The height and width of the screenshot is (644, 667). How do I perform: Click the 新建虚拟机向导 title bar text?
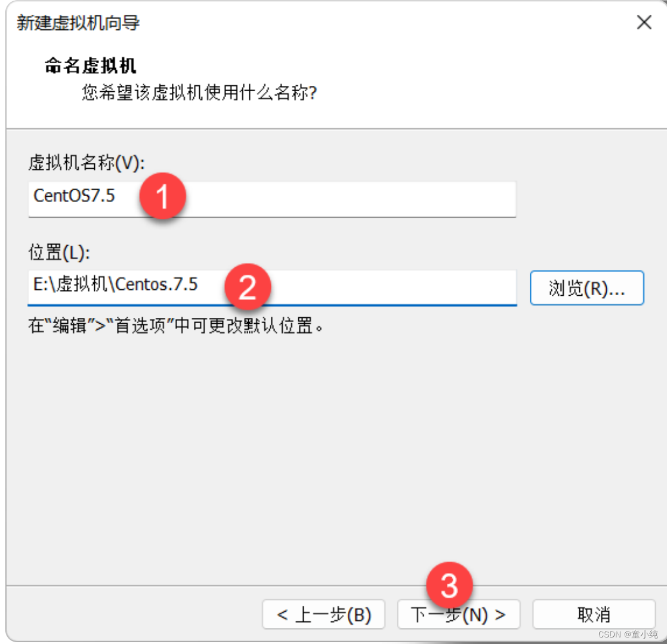coord(78,23)
